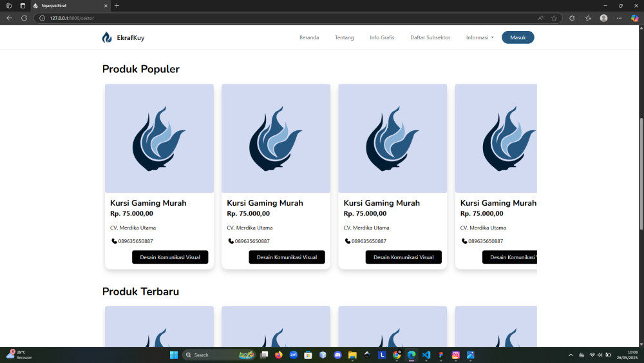
Task: Open tab actions menu icon
Action: tap(23, 6)
